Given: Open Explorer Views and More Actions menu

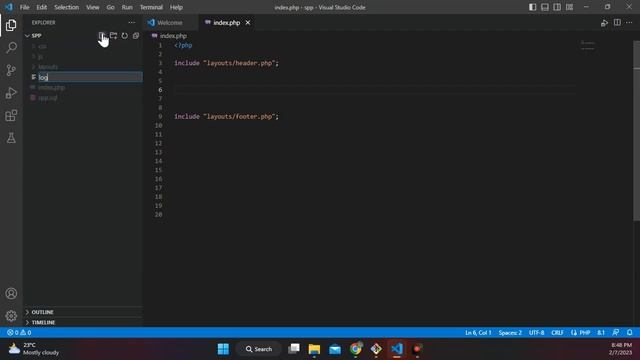Looking at the screenshot, I should 131,23.
